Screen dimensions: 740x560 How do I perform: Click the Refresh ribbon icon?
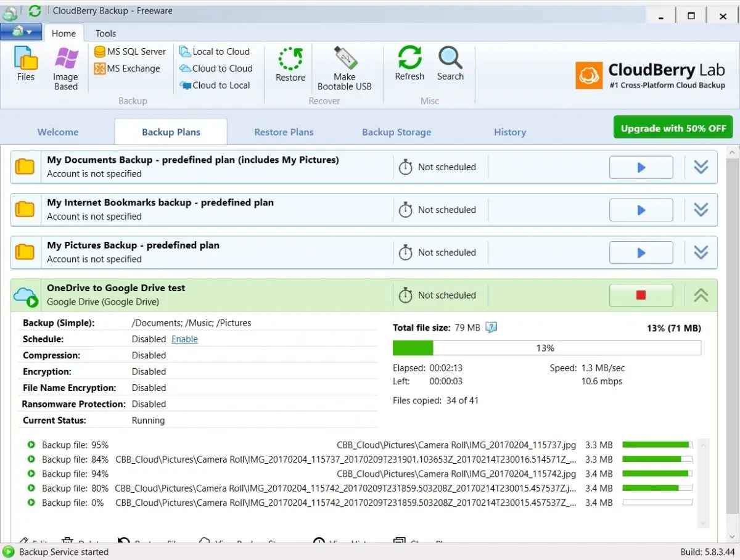[x=409, y=64]
